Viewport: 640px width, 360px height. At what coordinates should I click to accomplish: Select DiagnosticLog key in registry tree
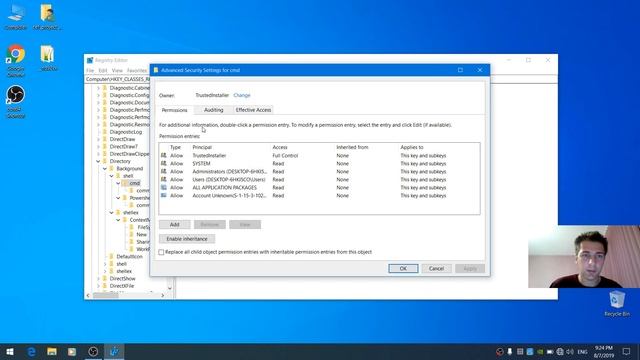(126, 132)
